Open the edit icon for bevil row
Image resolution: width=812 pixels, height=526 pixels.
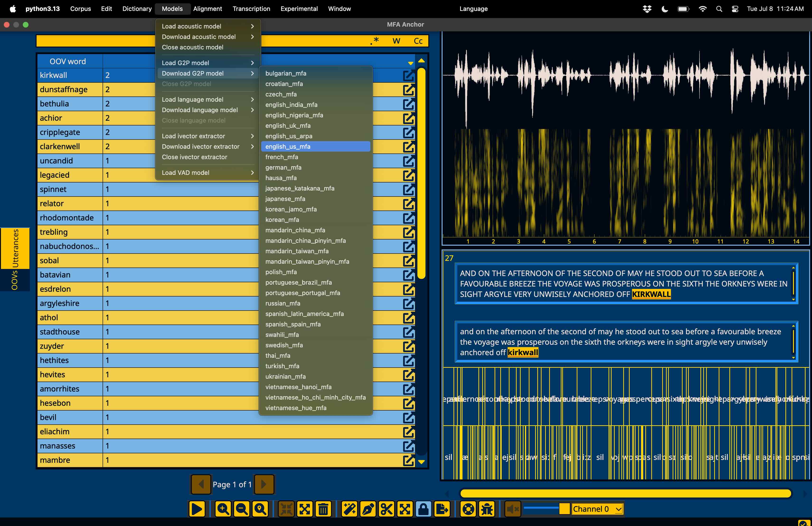(x=408, y=417)
